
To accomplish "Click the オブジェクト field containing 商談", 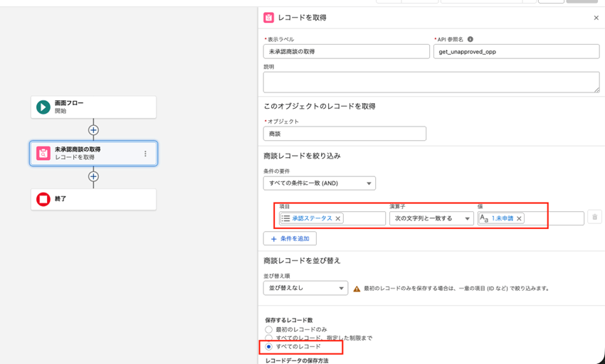I will click(x=344, y=134).
